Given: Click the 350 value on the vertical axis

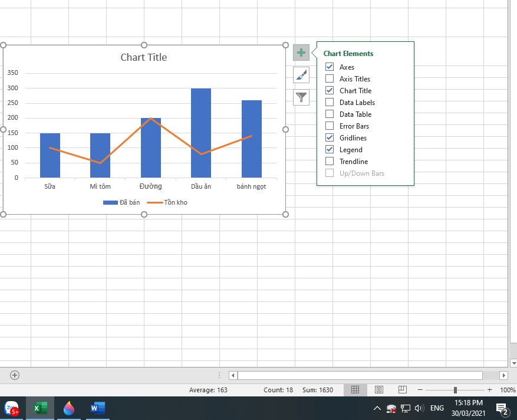Looking at the screenshot, I should pyautogui.click(x=13, y=73).
